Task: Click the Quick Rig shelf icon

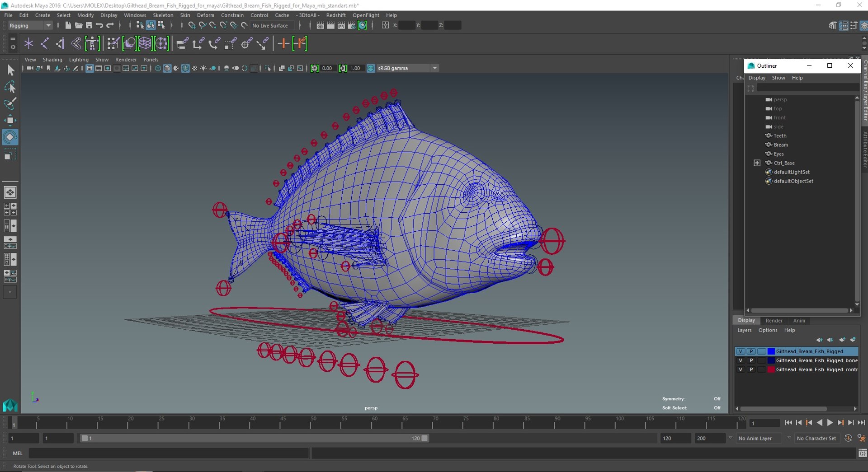Action: click(x=92, y=44)
